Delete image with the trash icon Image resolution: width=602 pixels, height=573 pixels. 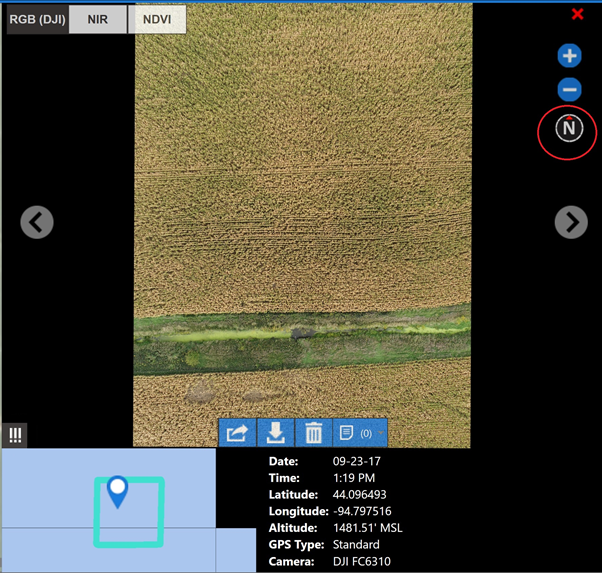pos(313,433)
